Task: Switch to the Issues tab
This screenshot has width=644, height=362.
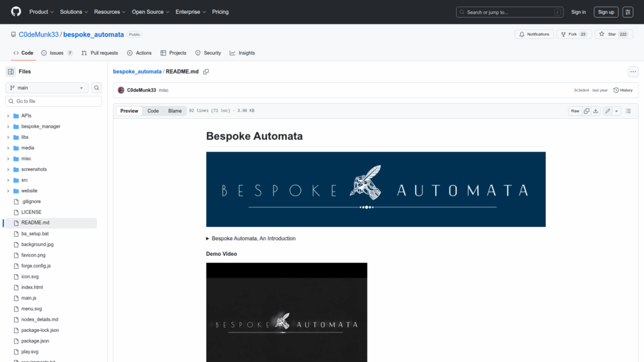Action: 57,53
